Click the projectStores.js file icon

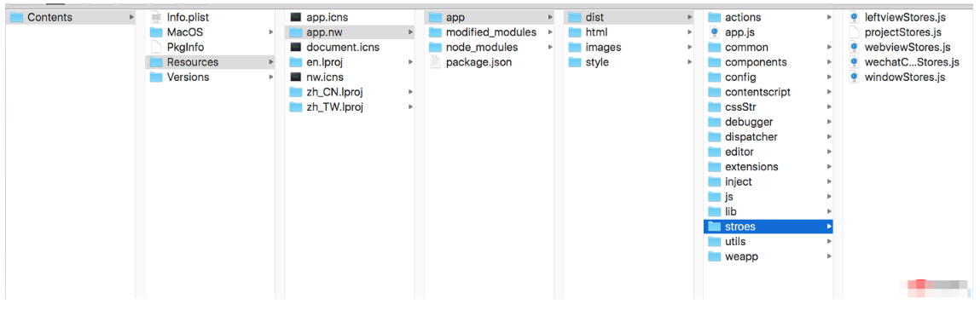point(855,32)
